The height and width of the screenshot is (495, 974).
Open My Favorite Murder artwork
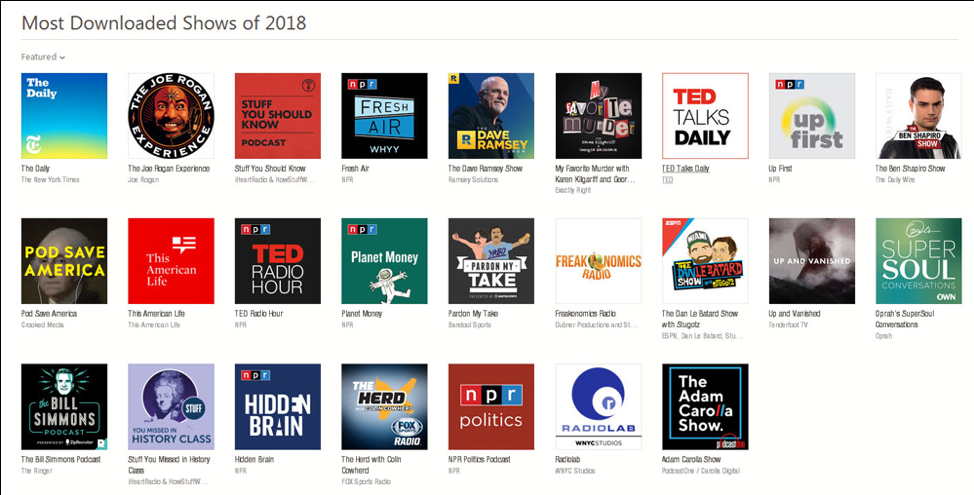(x=598, y=116)
